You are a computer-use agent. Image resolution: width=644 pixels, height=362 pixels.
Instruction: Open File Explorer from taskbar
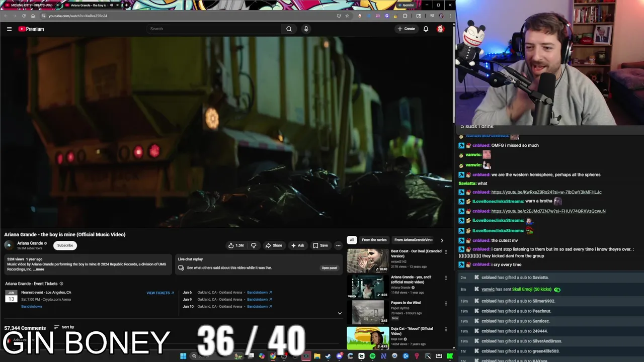tap(317, 356)
